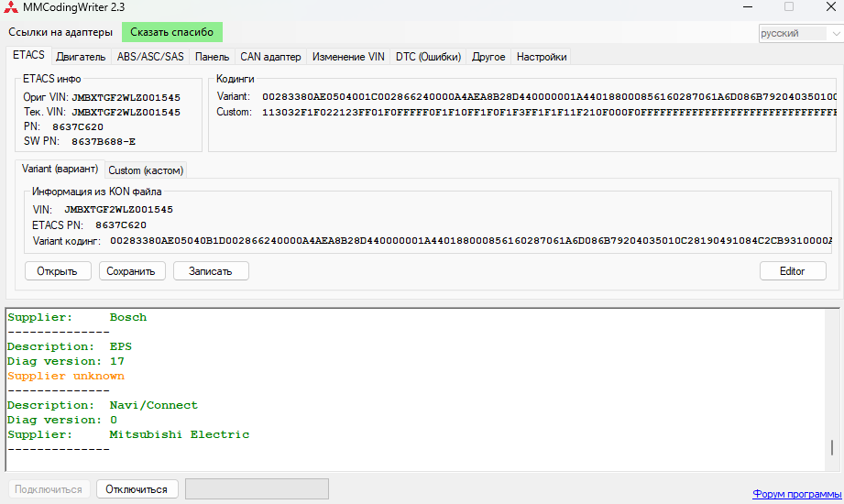Click the KON file VIN value
The image size is (844, 504).
click(x=118, y=210)
